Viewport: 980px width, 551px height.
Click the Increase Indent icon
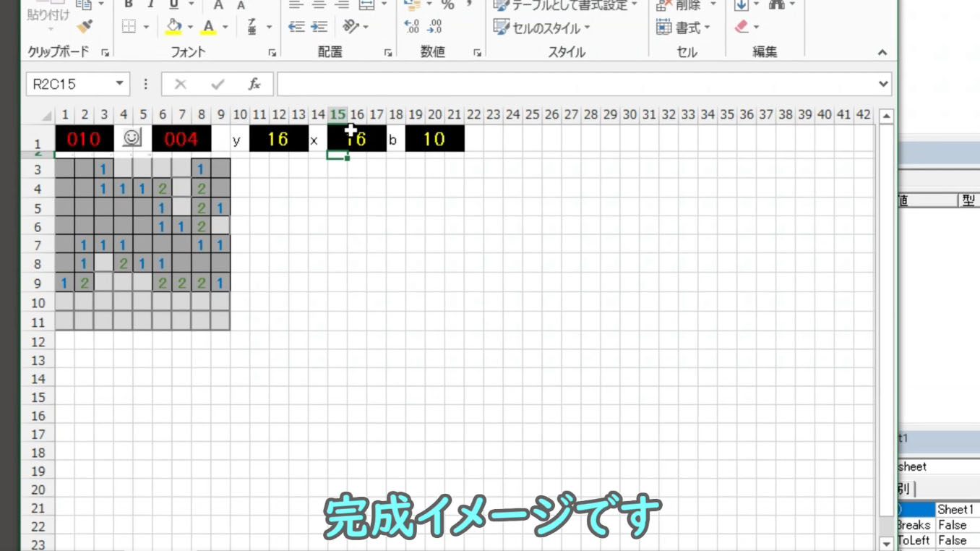click(319, 27)
